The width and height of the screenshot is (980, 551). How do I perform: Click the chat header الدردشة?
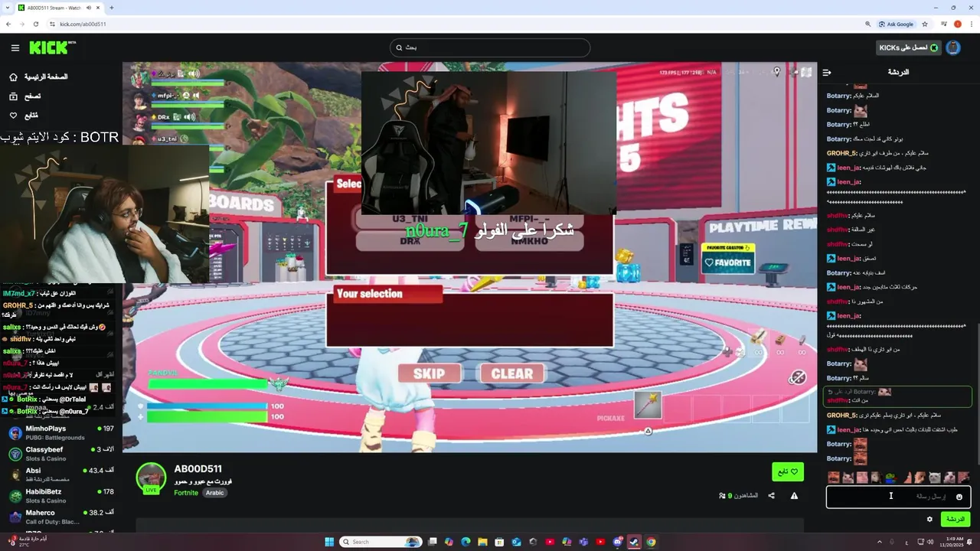(898, 72)
